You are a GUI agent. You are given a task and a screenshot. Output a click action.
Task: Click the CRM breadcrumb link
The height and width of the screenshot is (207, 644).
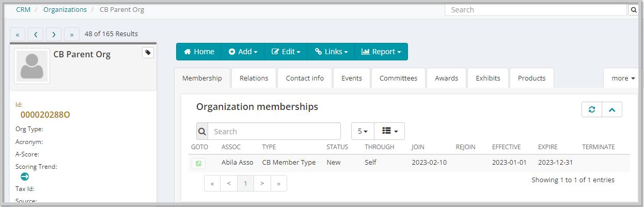(23, 9)
